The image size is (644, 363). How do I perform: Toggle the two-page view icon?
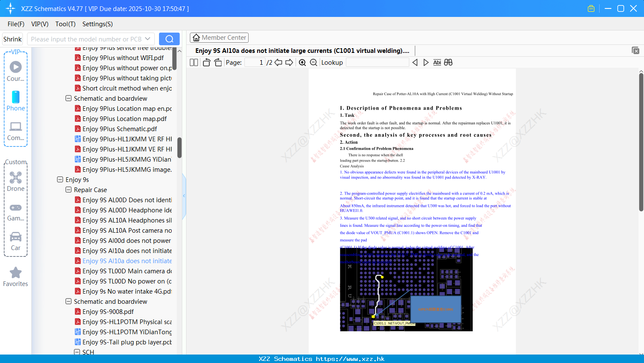coord(194,63)
